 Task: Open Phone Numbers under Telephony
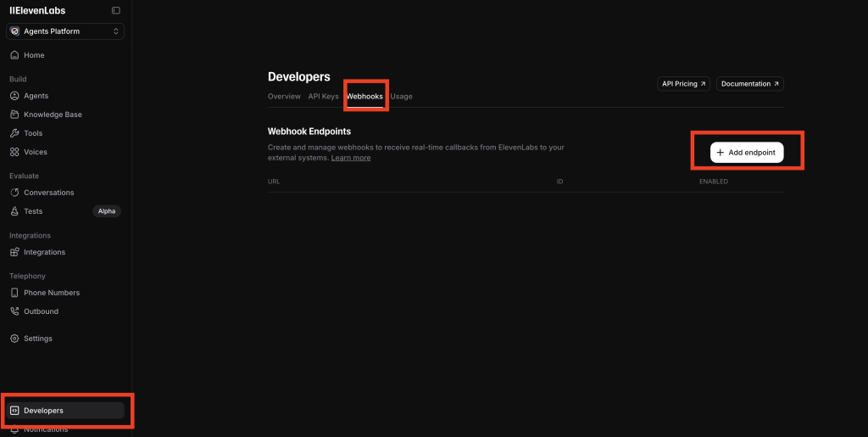coord(51,293)
